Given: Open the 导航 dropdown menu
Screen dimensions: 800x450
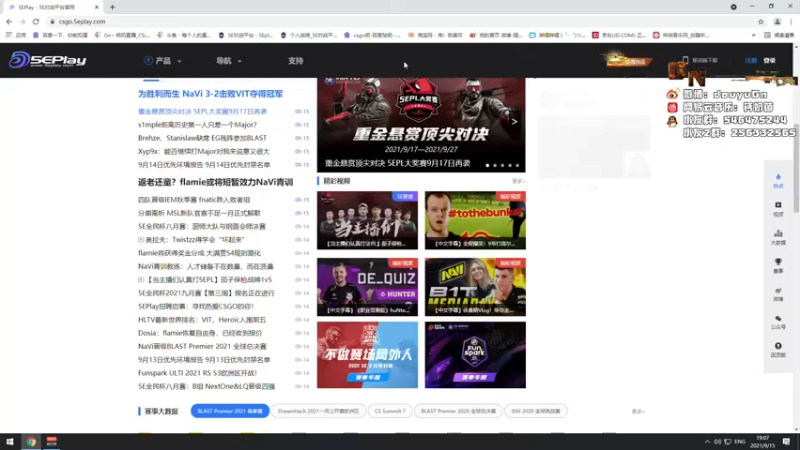Looking at the screenshot, I should click(x=228, y=61).
